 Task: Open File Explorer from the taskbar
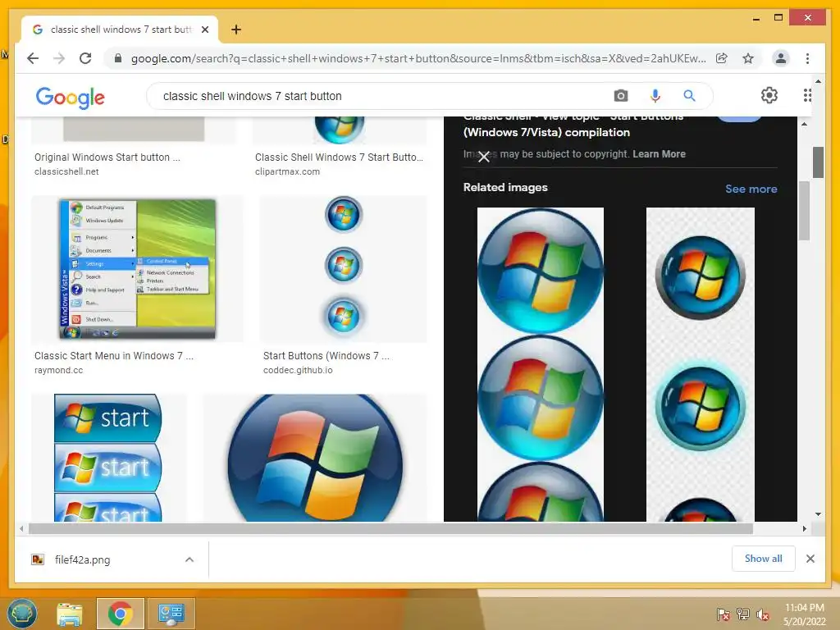70,614
